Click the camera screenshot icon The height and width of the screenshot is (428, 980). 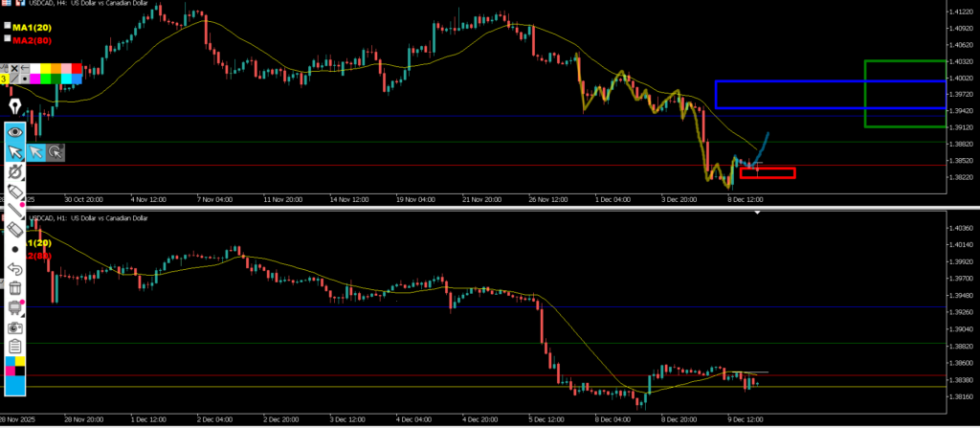pyautogui.click(x=15, y=327)
